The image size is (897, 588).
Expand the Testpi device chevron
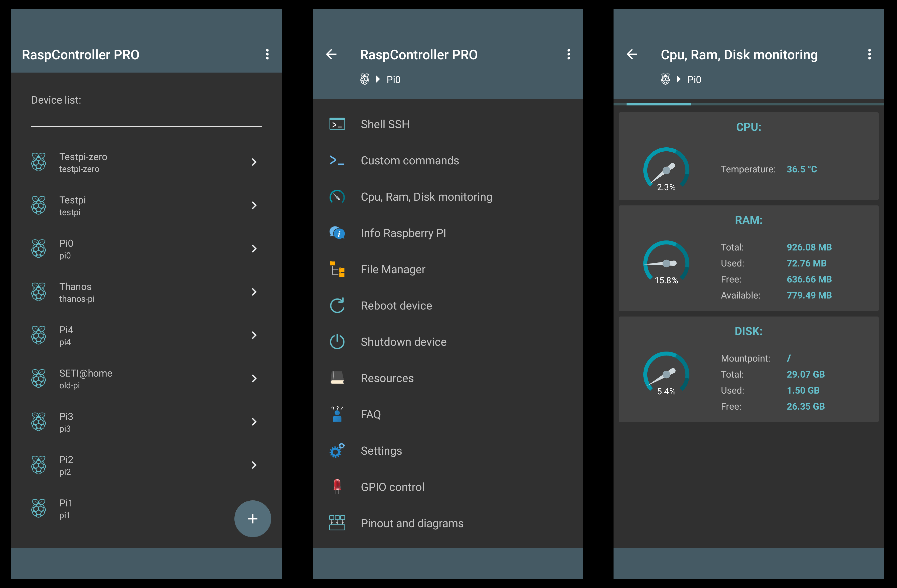[x=254, y=205]
